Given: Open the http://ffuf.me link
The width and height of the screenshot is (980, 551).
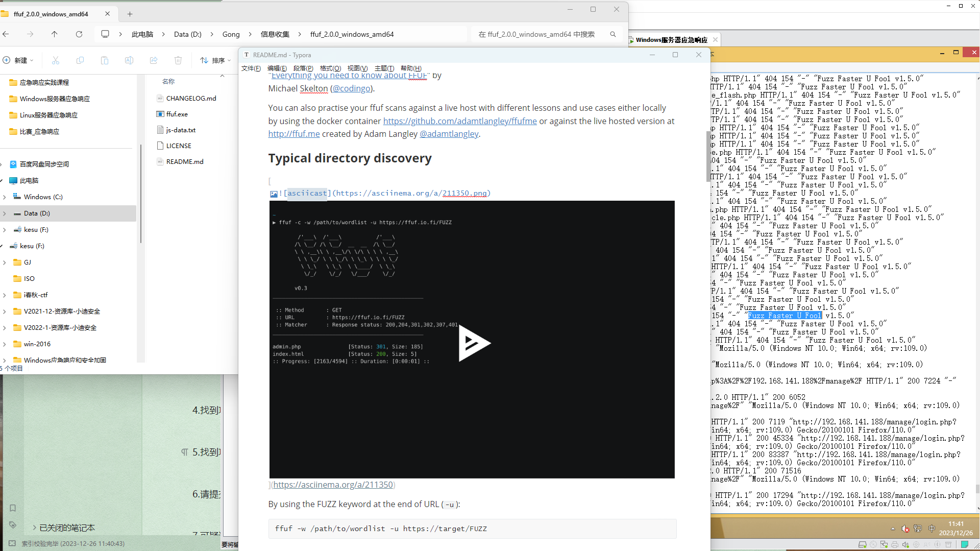Looking at the screenshot, I should click(x=294, y=134).
